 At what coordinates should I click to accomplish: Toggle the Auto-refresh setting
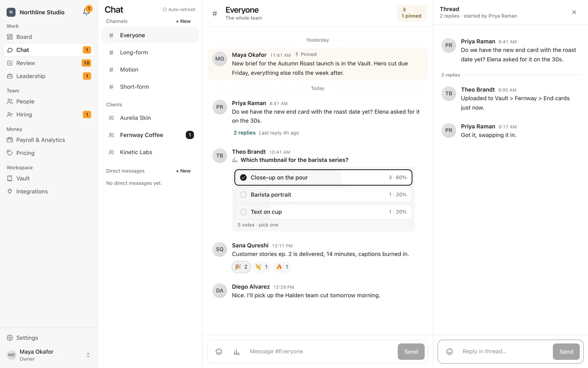pyautogui.click(x=179, y=9)
